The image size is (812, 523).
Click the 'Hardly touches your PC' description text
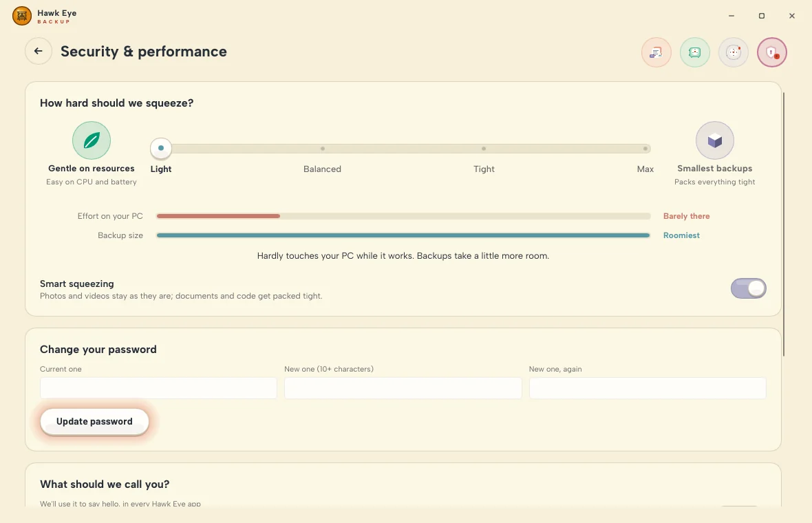(403, 256)
